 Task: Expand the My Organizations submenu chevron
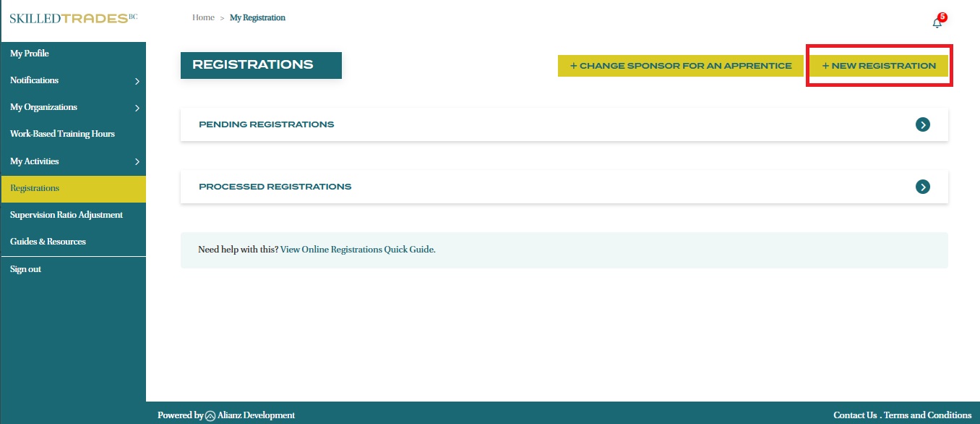click(137, 108)
